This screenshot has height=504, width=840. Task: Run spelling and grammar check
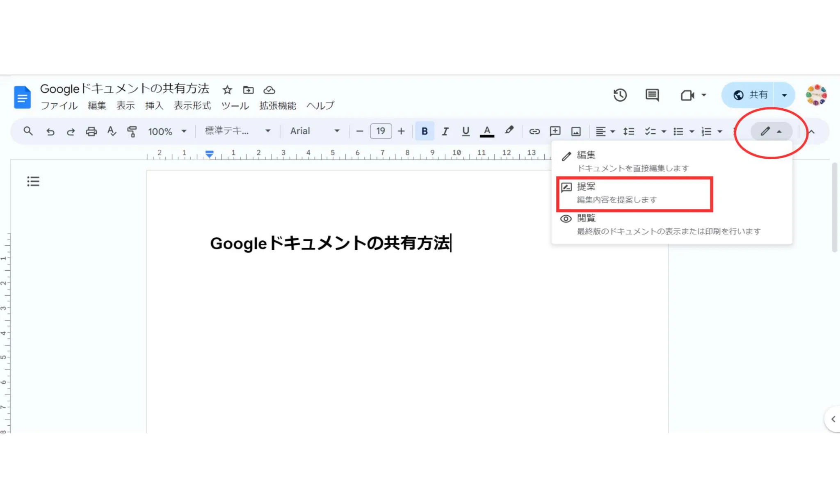click(112, 131)
